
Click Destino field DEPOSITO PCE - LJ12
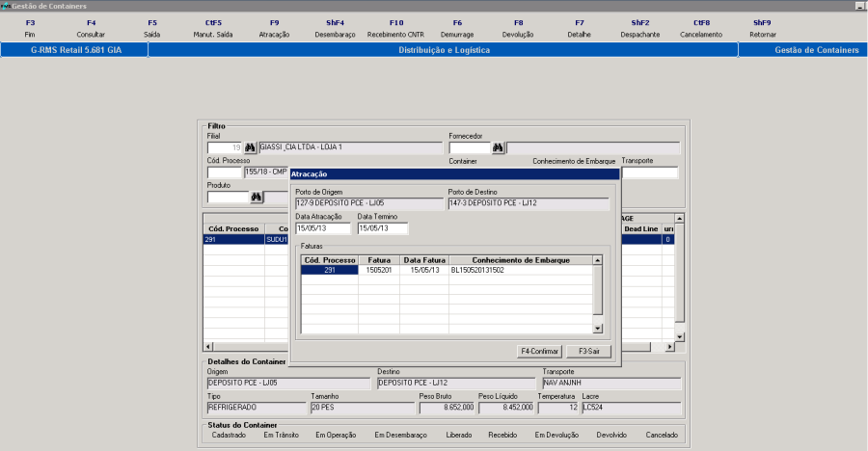pos(456,383)
